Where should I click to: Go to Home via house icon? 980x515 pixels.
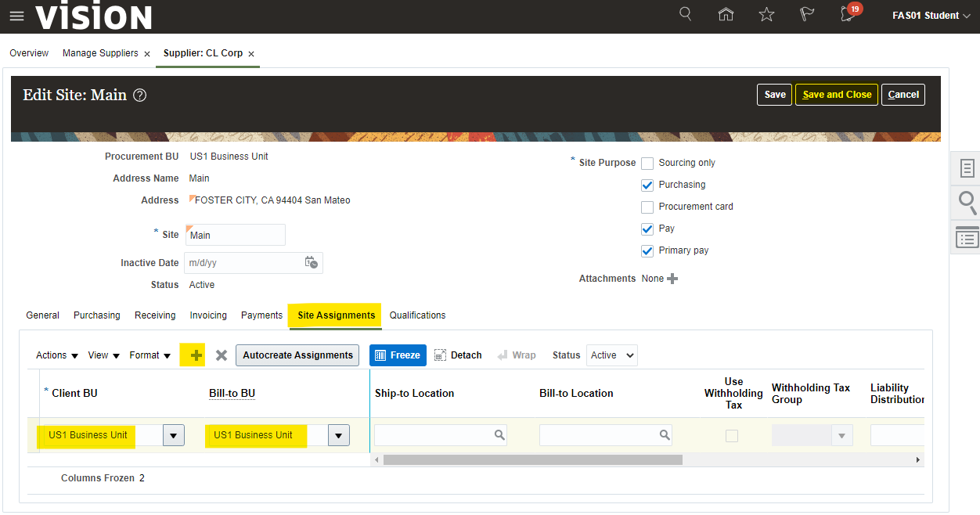click(x=726, y=14)
